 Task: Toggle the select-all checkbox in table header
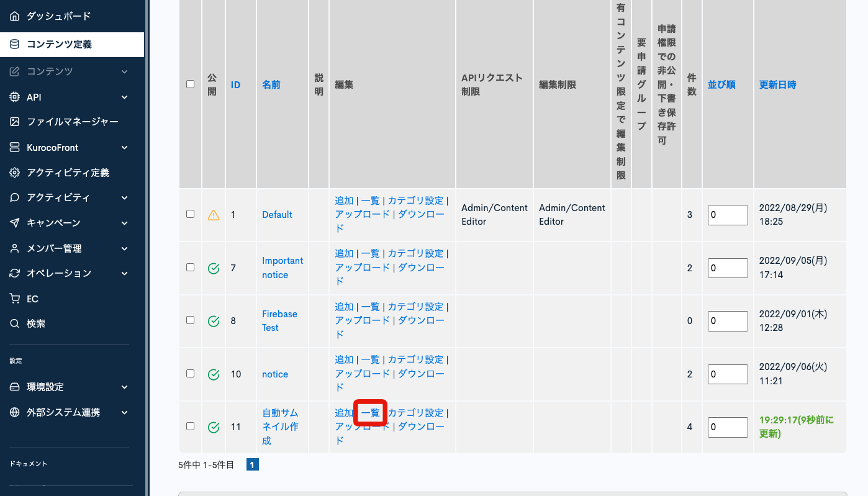click(x=191, y=84)
